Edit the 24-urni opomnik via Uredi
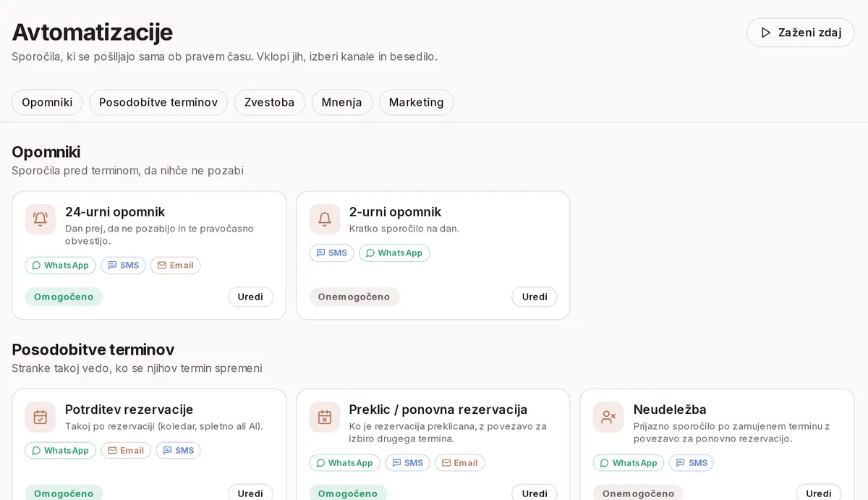 coord(250,297)
